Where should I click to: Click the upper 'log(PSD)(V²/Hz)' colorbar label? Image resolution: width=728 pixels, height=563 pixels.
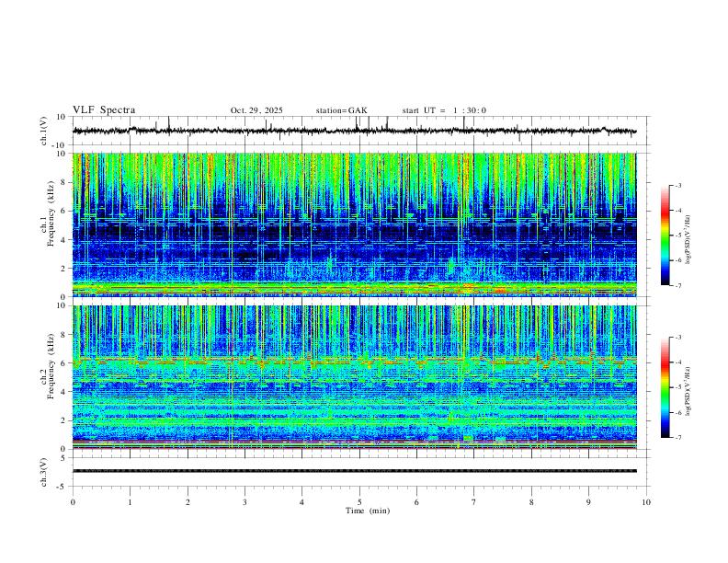[688, 240]
